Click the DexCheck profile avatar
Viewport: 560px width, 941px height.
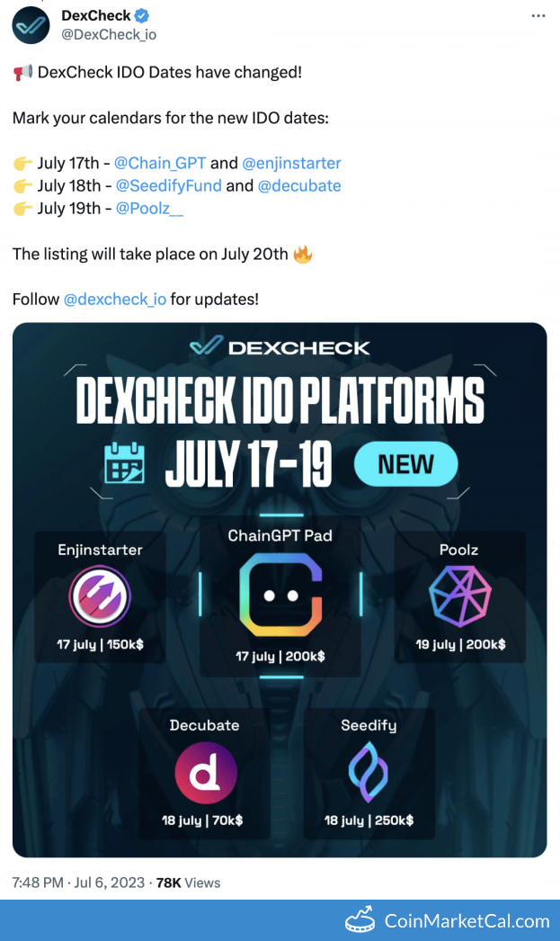pyautogui.click(x=31, y=24)
